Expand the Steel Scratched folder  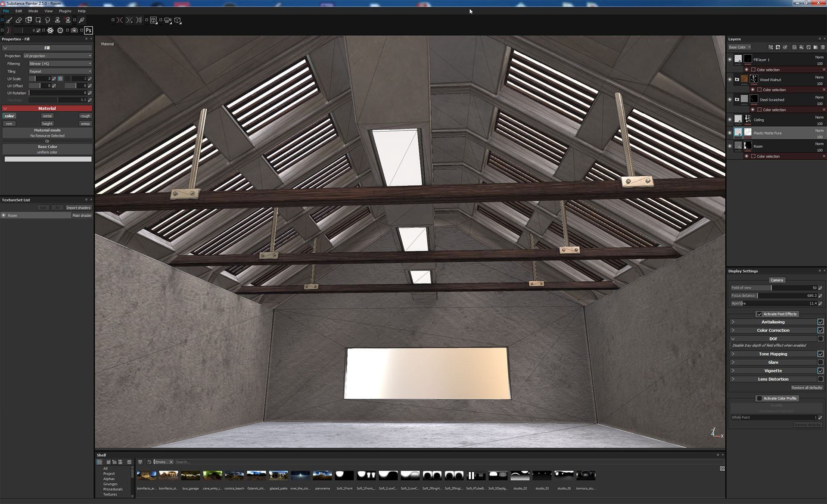coord(737,100)
